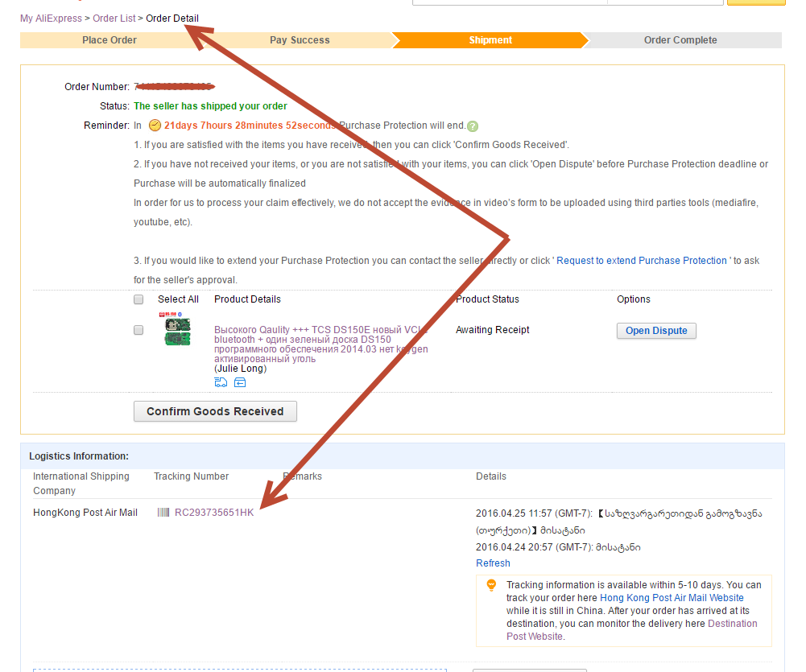
Task: Click the card icon next to truck icon
Action: (240, 382)
